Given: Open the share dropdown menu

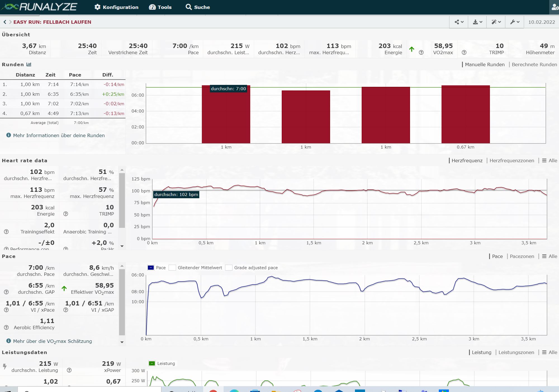Looking at the screenshot, I should pyautogui.click(x=459, y=22).
